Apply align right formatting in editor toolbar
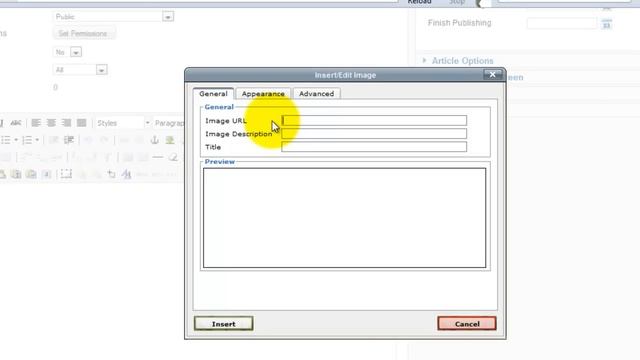The height and width of the screenshot is (360, 640). 66,123
